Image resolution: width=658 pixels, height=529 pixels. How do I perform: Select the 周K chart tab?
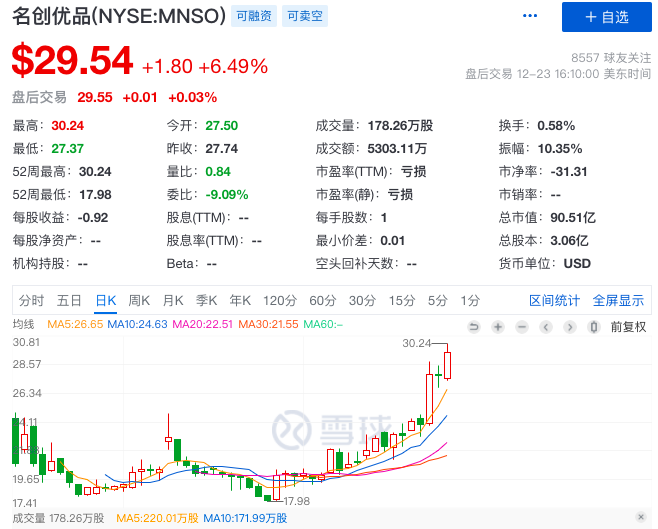coord(139,300)
